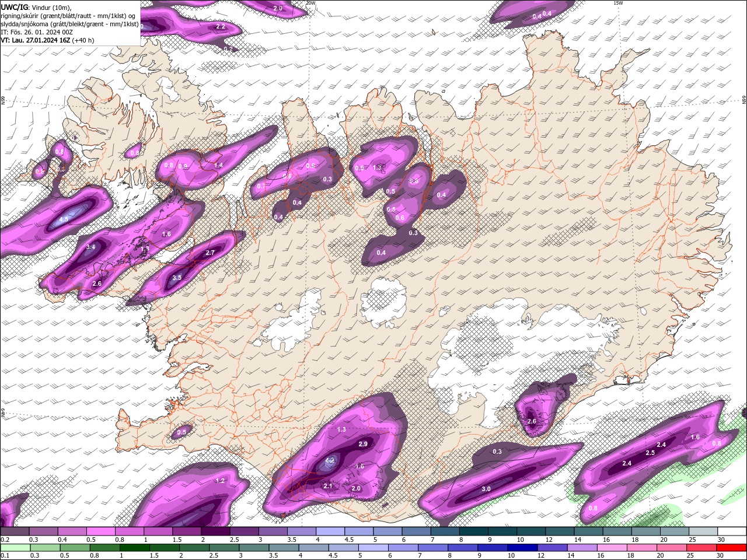Viewport: 747px width, 560px height.
Task: Click the 2.6 value in the southeast glacier cell
Action: pyautogui.click(x=532, y=421)
